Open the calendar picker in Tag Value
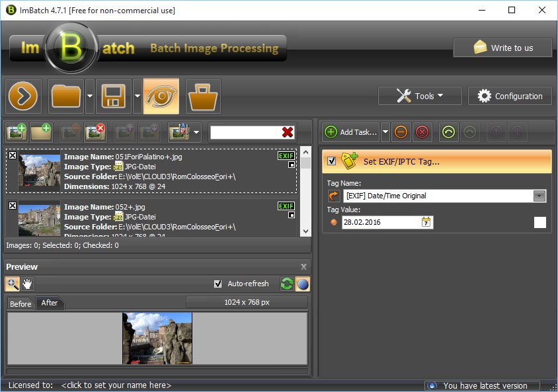Screen dimensions: 558x392 pos(426,222)
